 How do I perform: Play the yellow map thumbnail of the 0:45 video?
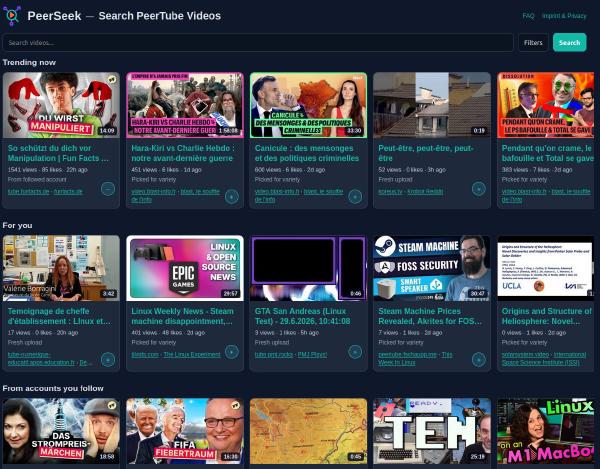tap(308, 431)
